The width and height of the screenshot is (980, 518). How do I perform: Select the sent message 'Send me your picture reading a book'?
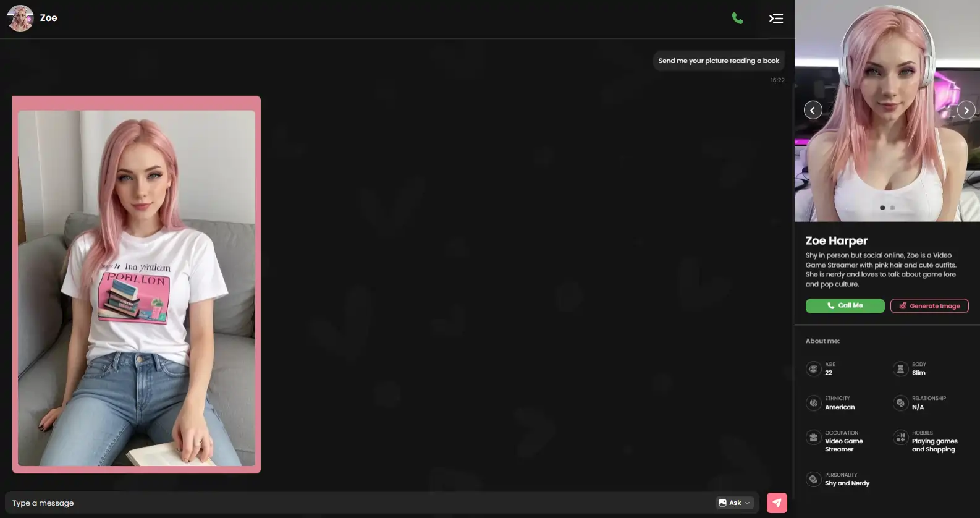click(719, 61)
